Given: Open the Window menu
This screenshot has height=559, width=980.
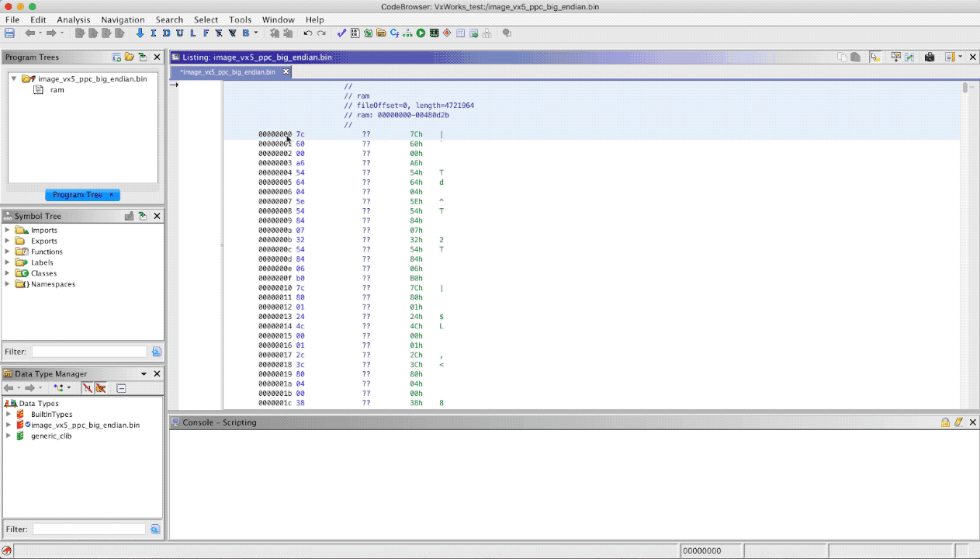Looking at the screenshot, I should (x=279, y=19).
